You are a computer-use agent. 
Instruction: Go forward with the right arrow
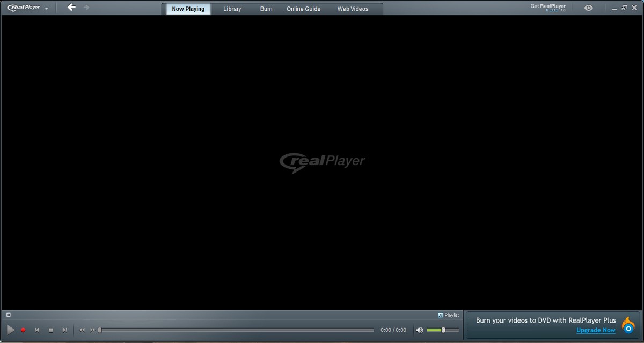(x=86, y=8)
